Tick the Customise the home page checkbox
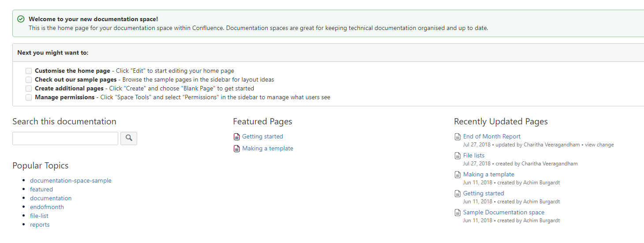The height and width of the screenshot is (243, 644). click(29, 71)
